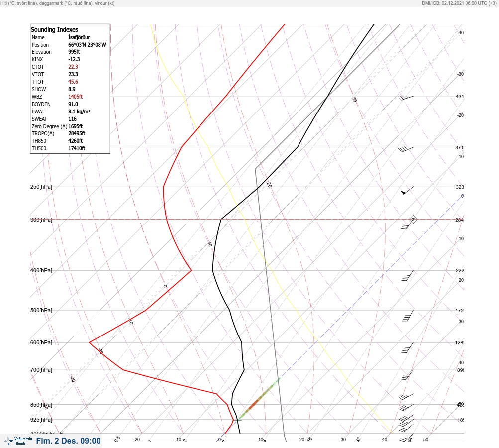
Task: Click the station name 'Ísafjörður'
Action: pos(79,37)
